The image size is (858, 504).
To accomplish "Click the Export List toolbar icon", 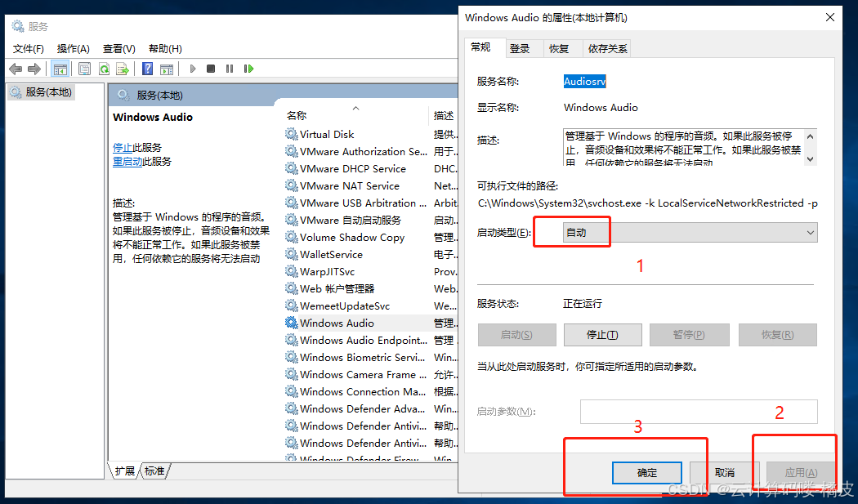I will pos(123,69).
